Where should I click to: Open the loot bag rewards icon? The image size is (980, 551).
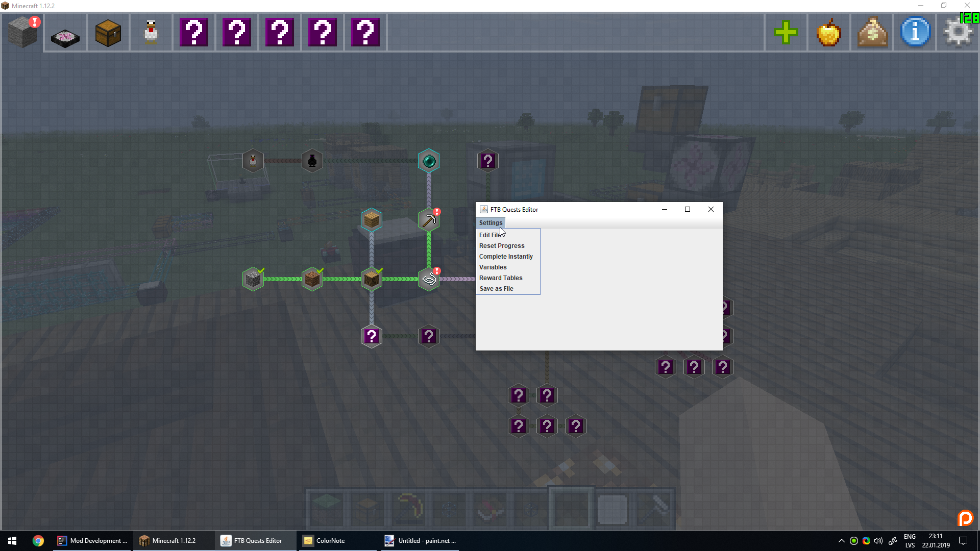pyautogui.click(x=872, y=33)
